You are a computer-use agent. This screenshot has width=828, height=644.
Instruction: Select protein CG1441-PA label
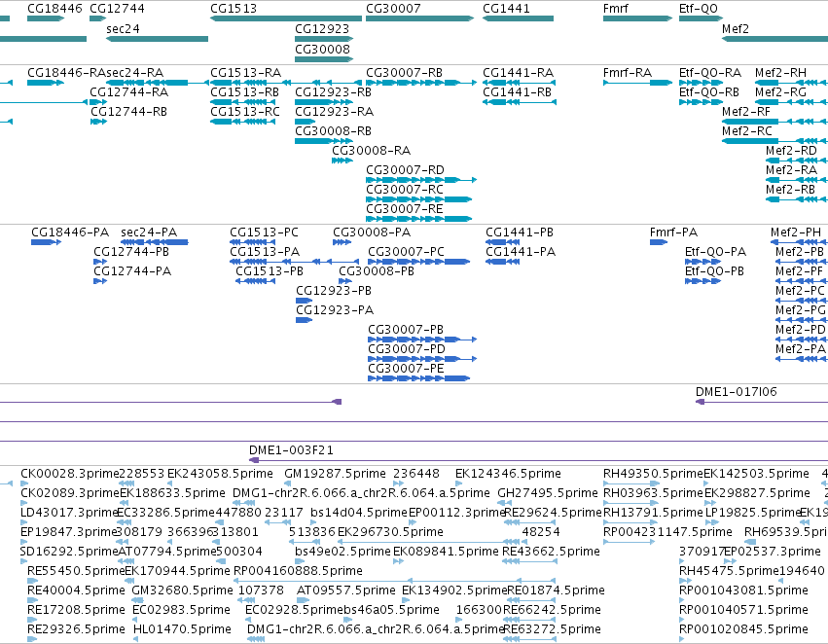[521, 252]
